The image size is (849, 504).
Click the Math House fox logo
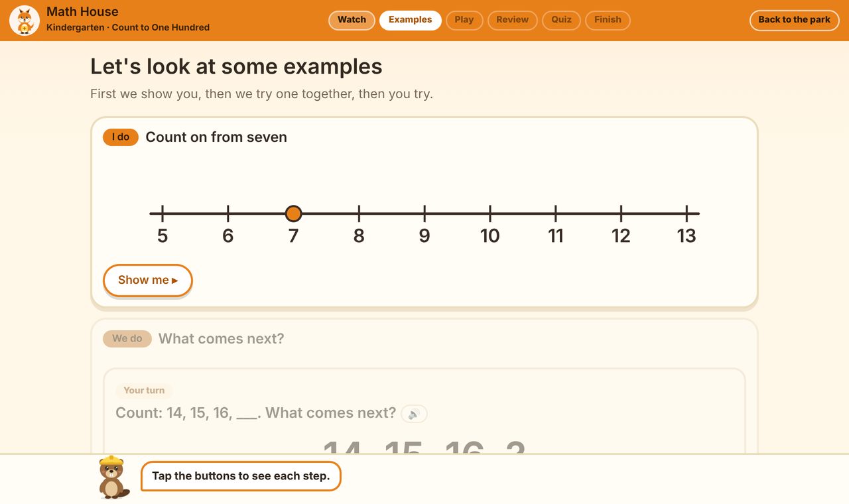pos(25,21)
